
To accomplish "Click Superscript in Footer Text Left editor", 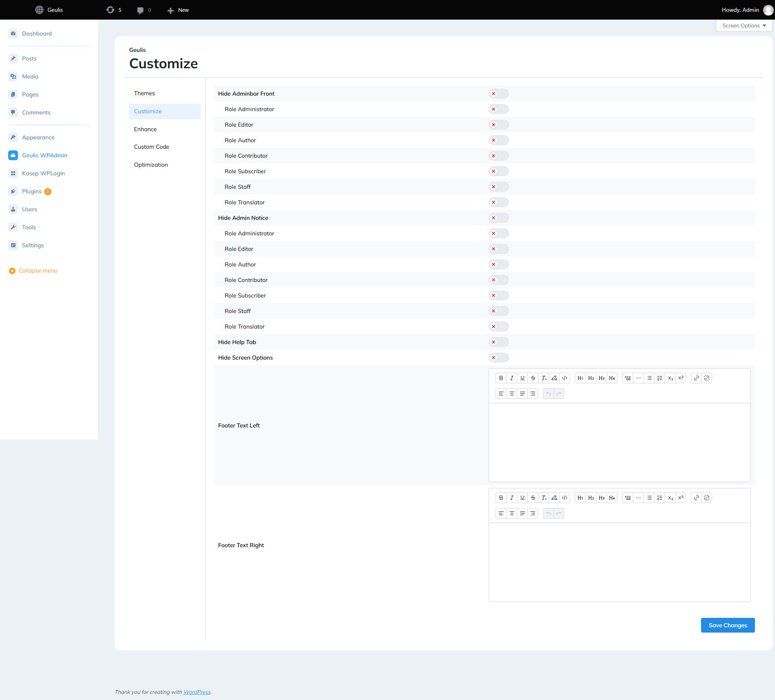I will (x=681, y=378).
